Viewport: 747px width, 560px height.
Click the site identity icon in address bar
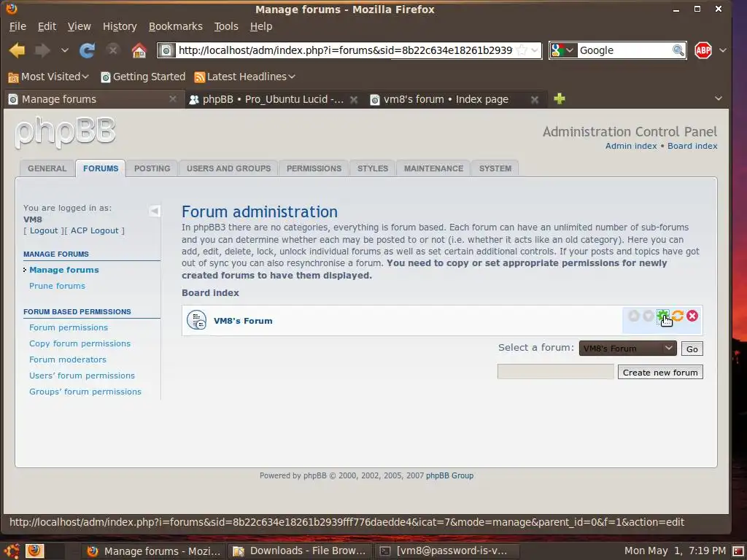click(x=166, y=50)
